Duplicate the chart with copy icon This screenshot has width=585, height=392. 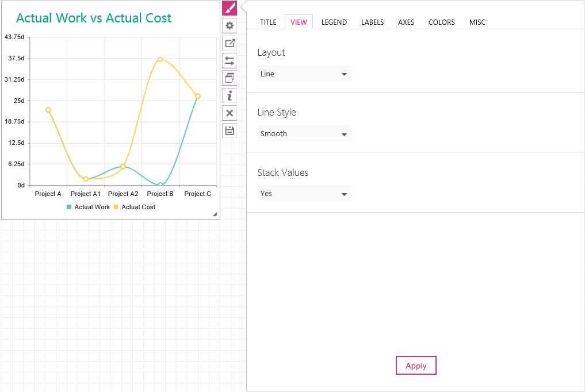[230, 78]
